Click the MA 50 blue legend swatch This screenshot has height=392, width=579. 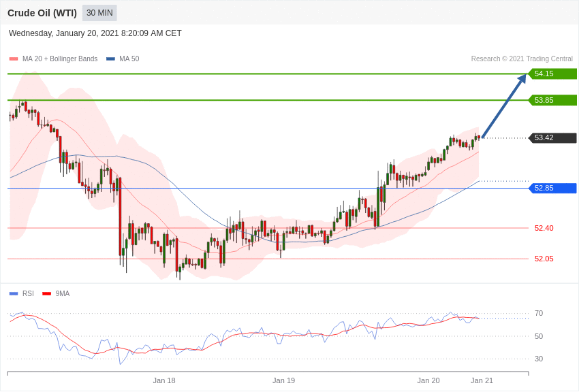(110, 59)
